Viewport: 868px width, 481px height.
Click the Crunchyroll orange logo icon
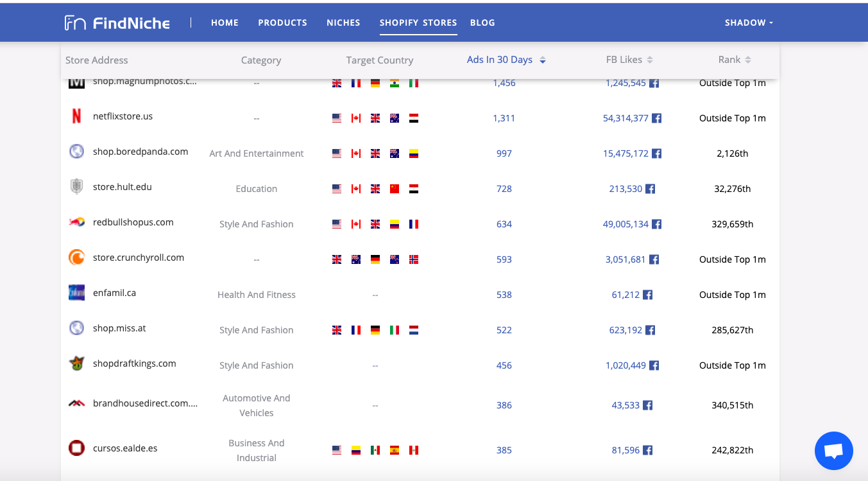[76, 258]
